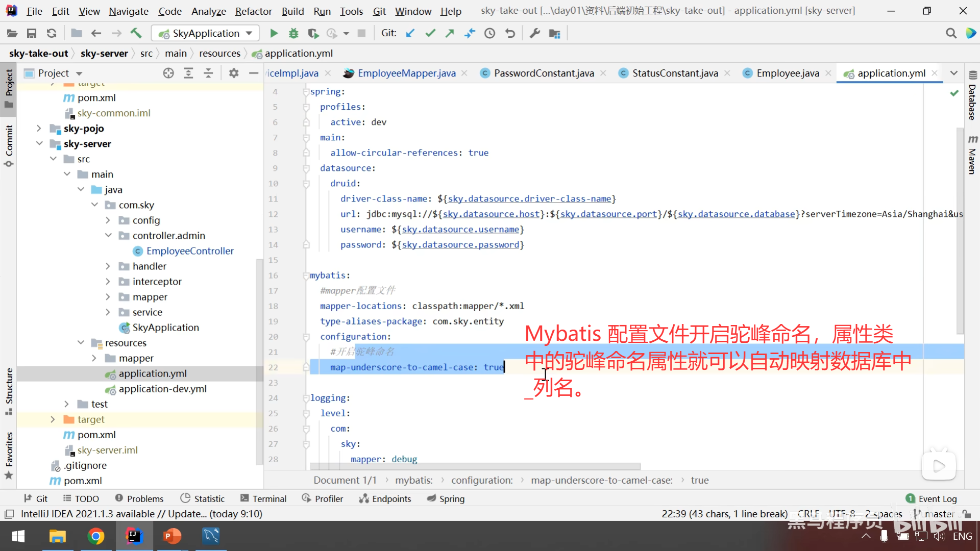The image size is (980, 551).
Task: Build project with the hammer icon
Action: tap(136, 33)
